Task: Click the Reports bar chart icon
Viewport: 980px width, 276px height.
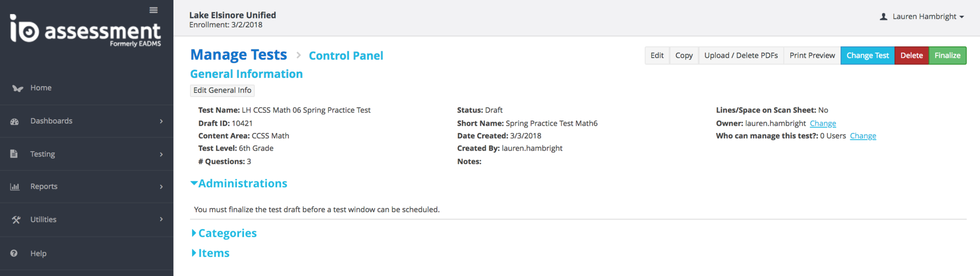Action: coord(15,187)
